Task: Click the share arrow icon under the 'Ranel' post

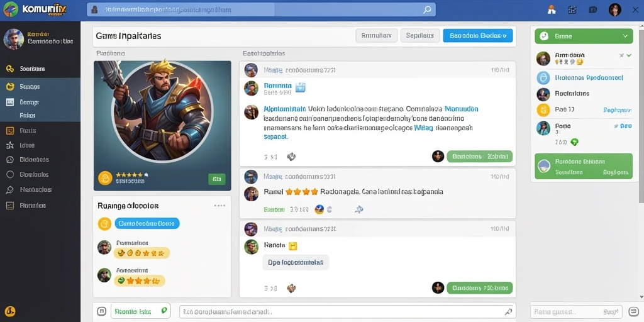Action: click(359, 209)
